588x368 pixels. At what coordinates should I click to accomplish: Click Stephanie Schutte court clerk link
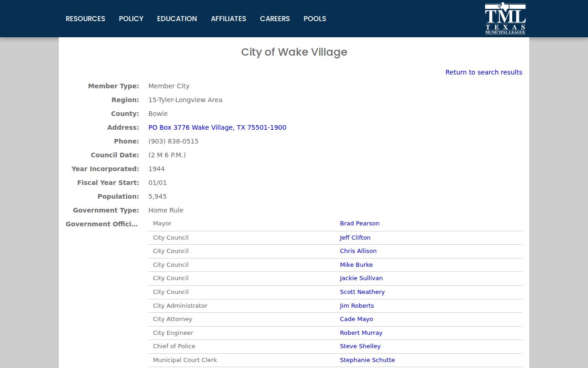[367, 360]
